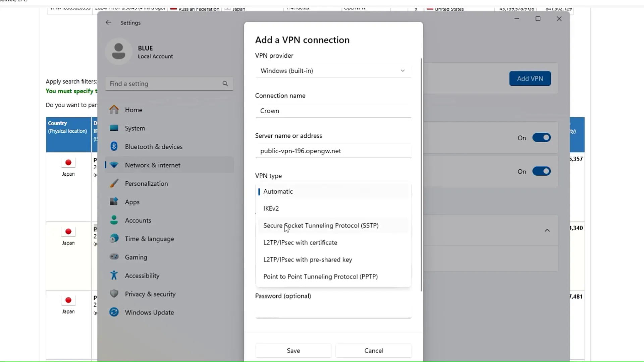The image size is (644, 362).
Task: Open Personalization settings
Action: point(169,183)
